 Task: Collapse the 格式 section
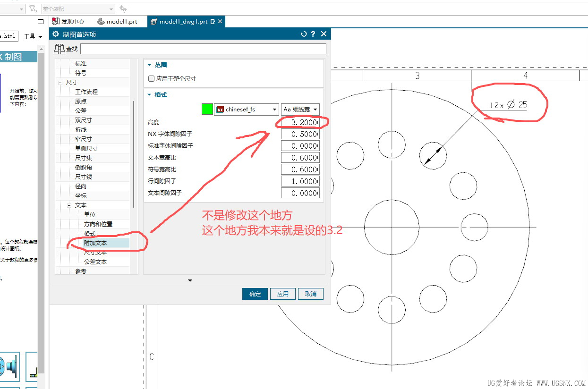pos(150,95)
